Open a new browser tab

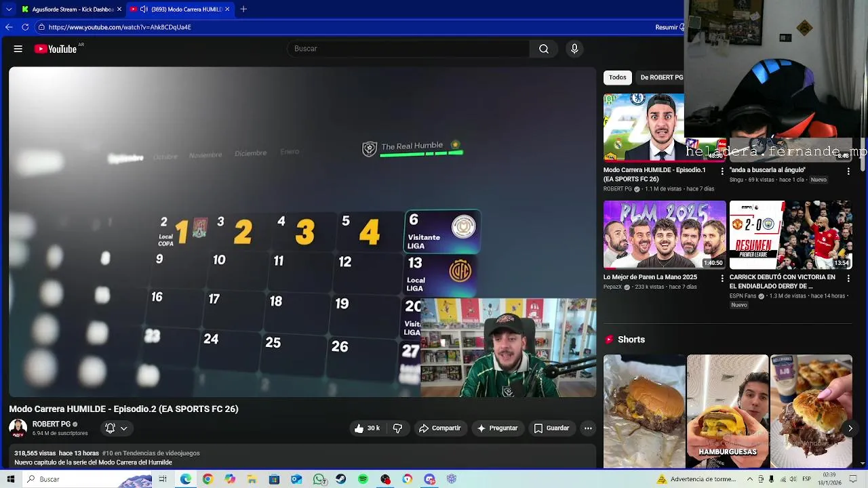243,9
